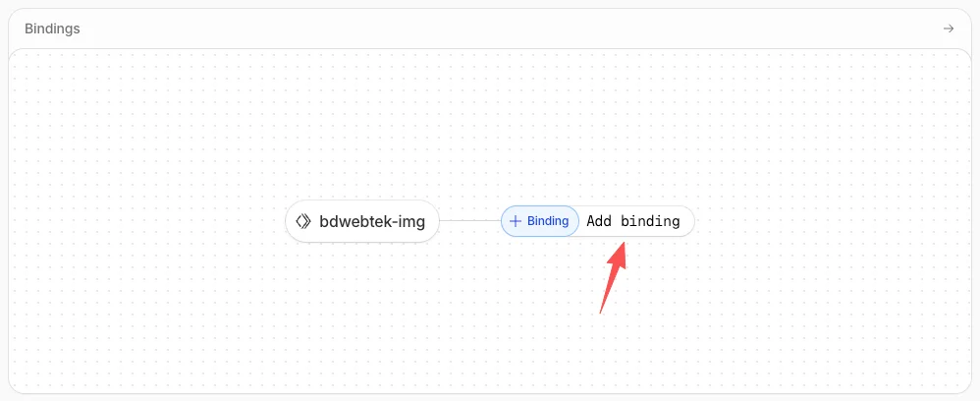Screen dimensions: 980x401
Task: Click dotted canvas right of Add binding
Action: tap(832, 221)
